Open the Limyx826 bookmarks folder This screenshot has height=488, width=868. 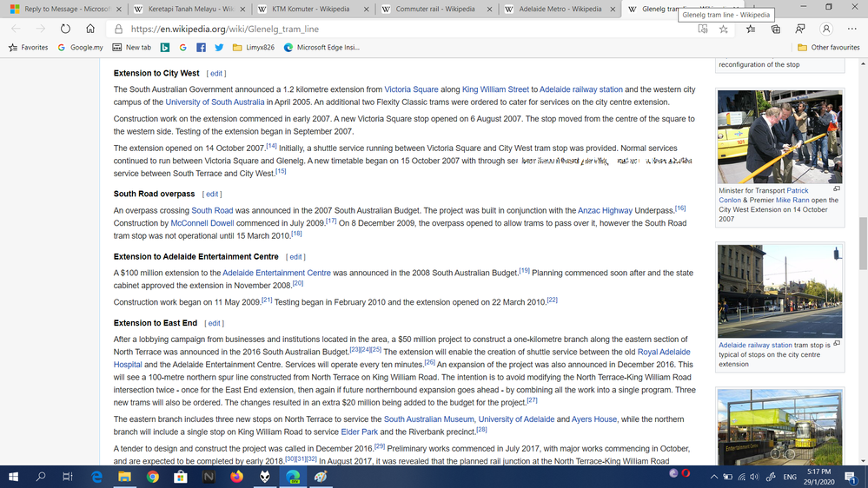pyautogui.click(x=254, y=48)
